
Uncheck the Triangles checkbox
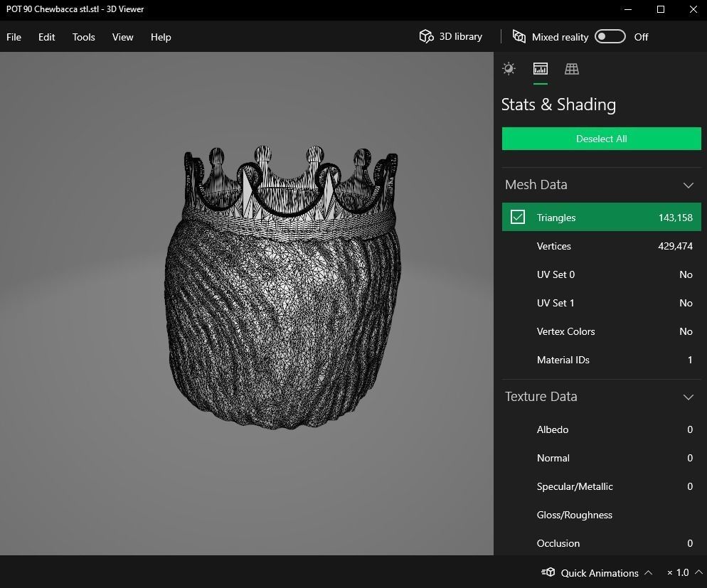tap(518, 217)
